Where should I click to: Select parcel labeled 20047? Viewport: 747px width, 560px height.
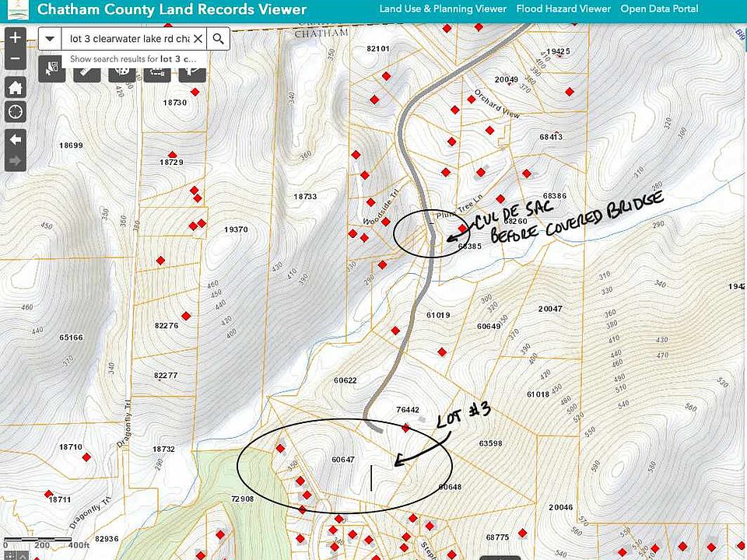[550, 309]
